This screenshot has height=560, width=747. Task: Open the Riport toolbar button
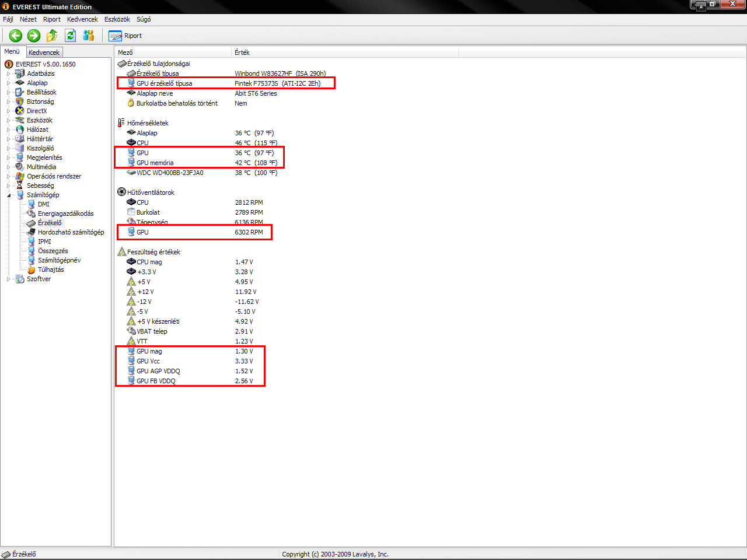[125, 36]
